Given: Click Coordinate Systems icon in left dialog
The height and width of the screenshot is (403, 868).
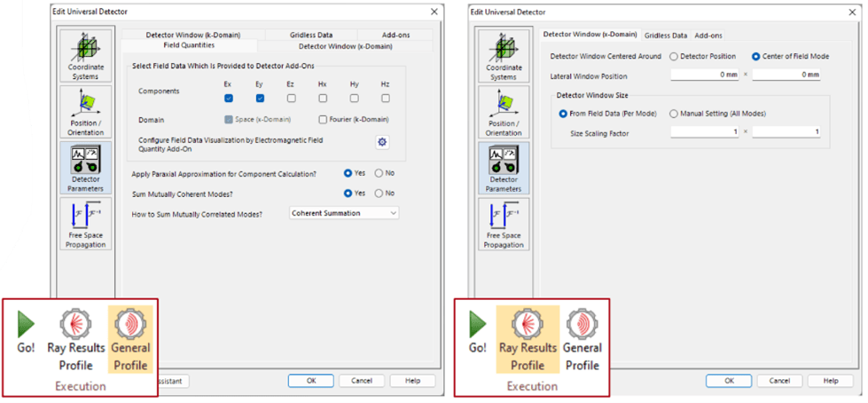Looking at the screenshot, I should pyautogui.click(x=85, y=55).
